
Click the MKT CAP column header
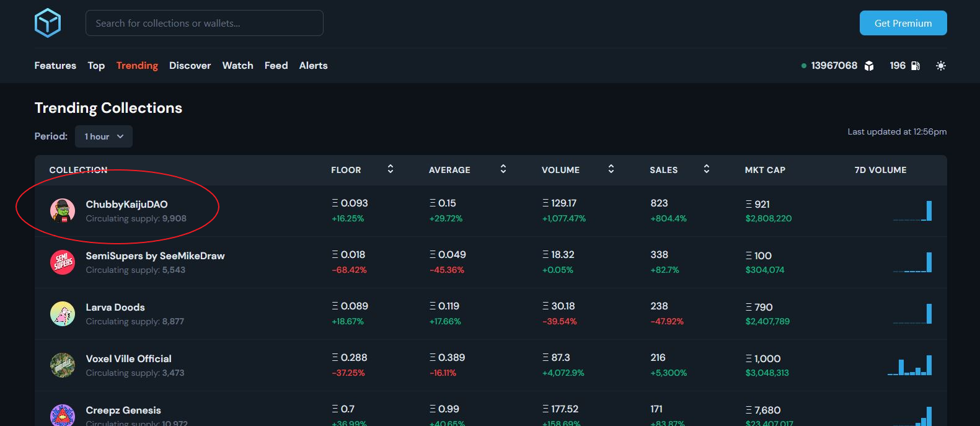coord(765,170)
